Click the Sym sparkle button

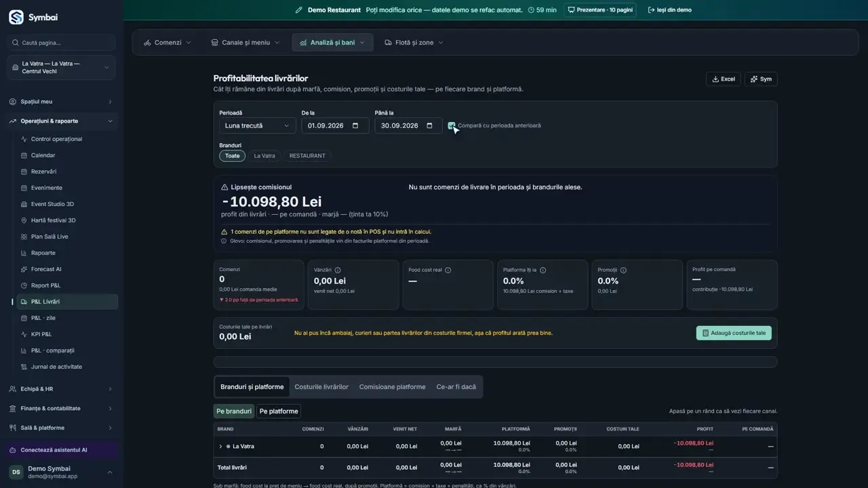tap(761, 79)
